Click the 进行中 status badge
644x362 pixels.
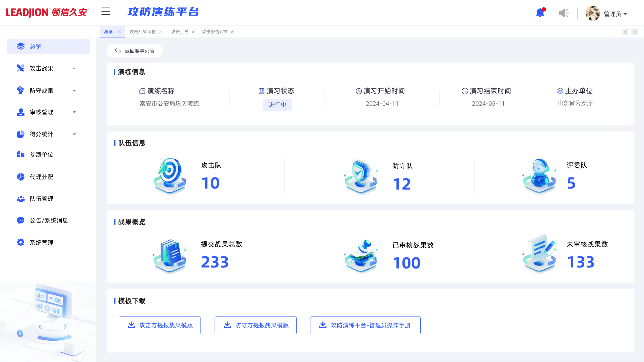(x=277, y=105)
